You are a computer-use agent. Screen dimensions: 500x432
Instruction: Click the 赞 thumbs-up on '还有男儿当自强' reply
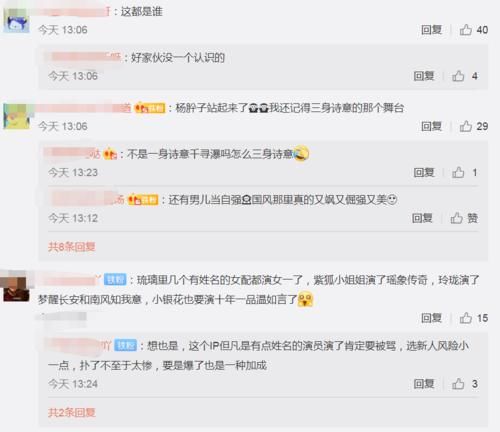(464, 218)
